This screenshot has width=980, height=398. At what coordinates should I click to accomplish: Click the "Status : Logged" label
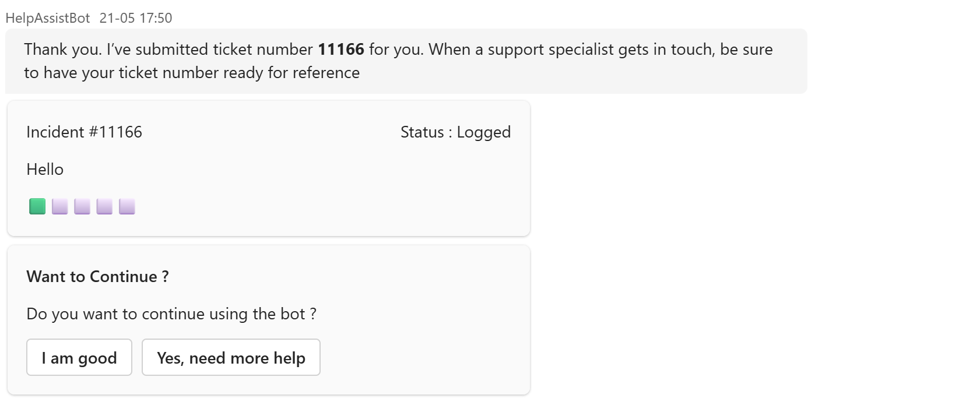pos(455,132)
